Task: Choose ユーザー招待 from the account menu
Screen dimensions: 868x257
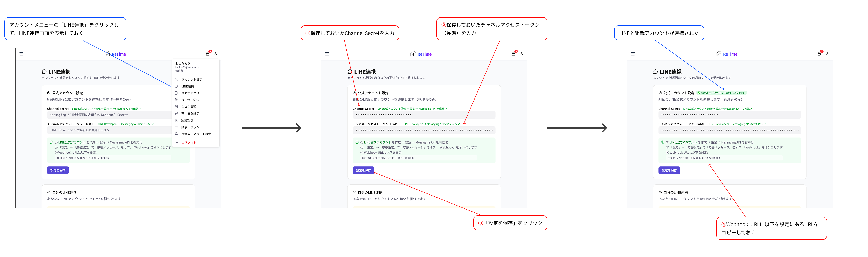Action: point(196,100)
